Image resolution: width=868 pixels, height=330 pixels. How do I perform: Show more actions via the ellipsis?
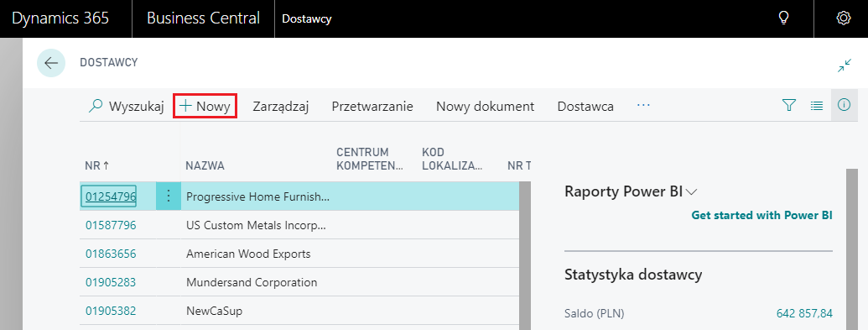[643, 105]
